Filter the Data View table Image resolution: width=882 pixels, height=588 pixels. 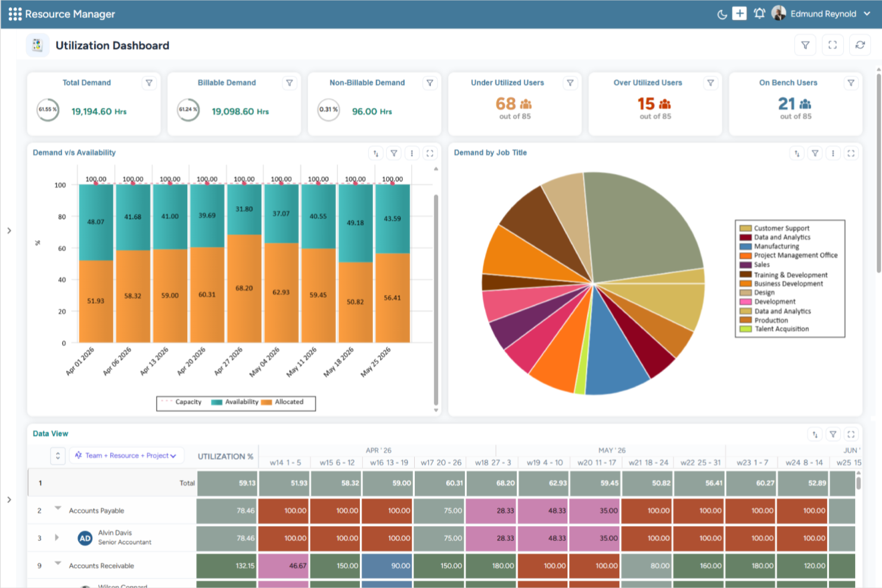(x=833, y=434)
